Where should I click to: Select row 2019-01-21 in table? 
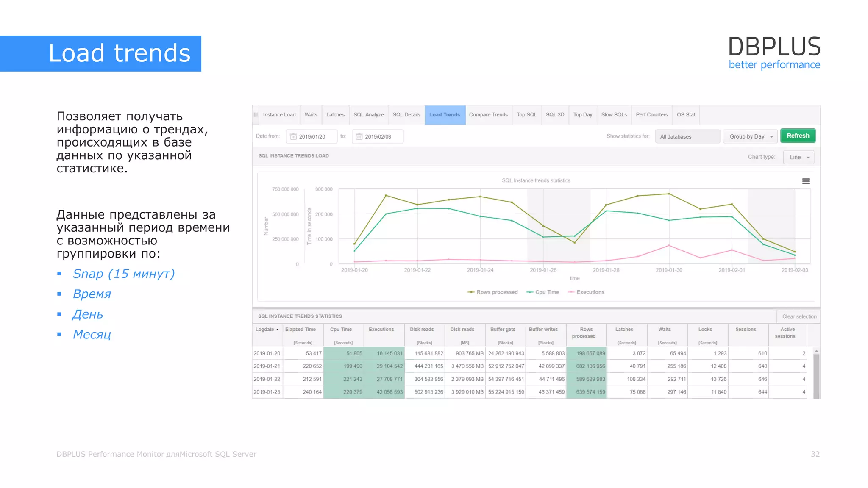tap(530, 366)
